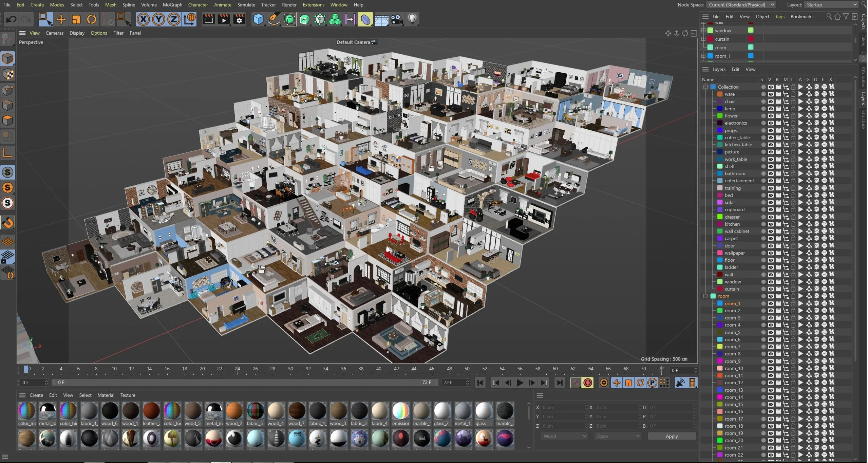
Task: Open the MoGraph menu
Action: coord(172,5)
